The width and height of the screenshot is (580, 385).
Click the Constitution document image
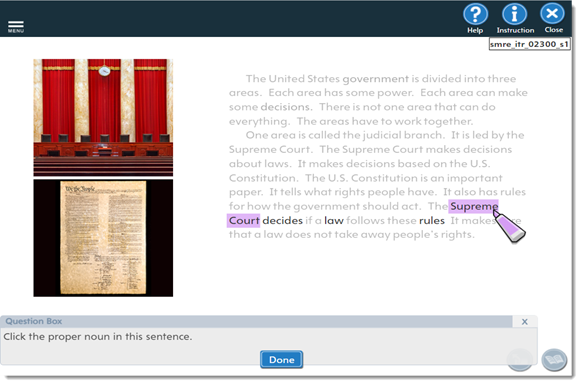103,238
